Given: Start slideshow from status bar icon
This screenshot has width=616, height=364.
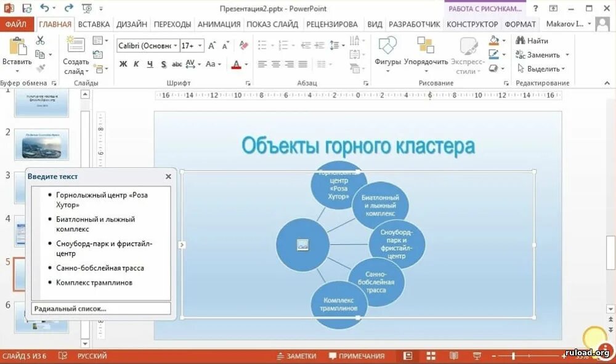Looking at the screenshot, I should [477, 356].
